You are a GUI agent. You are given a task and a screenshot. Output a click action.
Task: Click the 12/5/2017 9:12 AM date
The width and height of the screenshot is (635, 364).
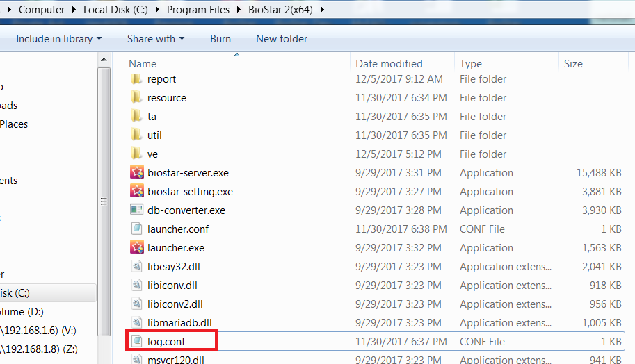[399, 79]
